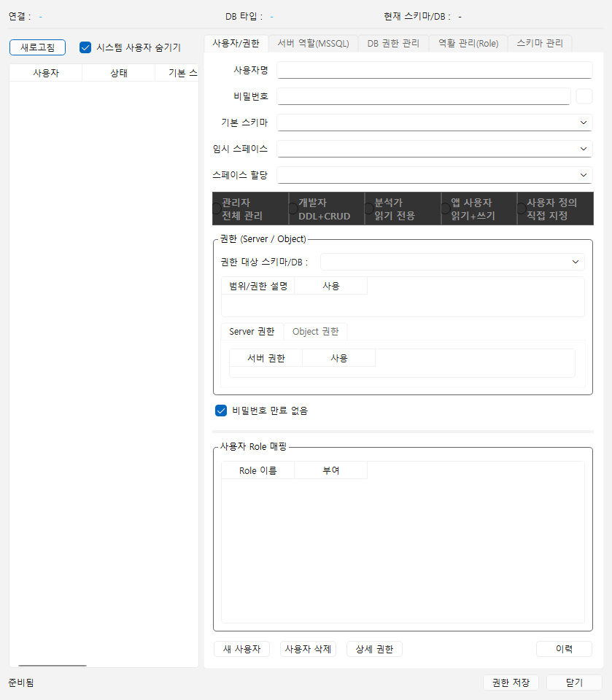
Task: Open the 스페이스 할당 dropdown
Action: 435,175
